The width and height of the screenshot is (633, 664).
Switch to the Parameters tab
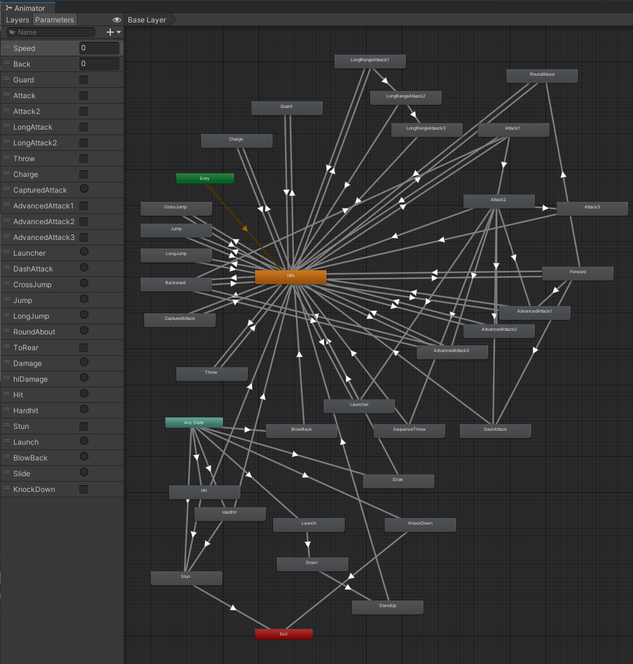pyautogui.click(x=54, y=20)
